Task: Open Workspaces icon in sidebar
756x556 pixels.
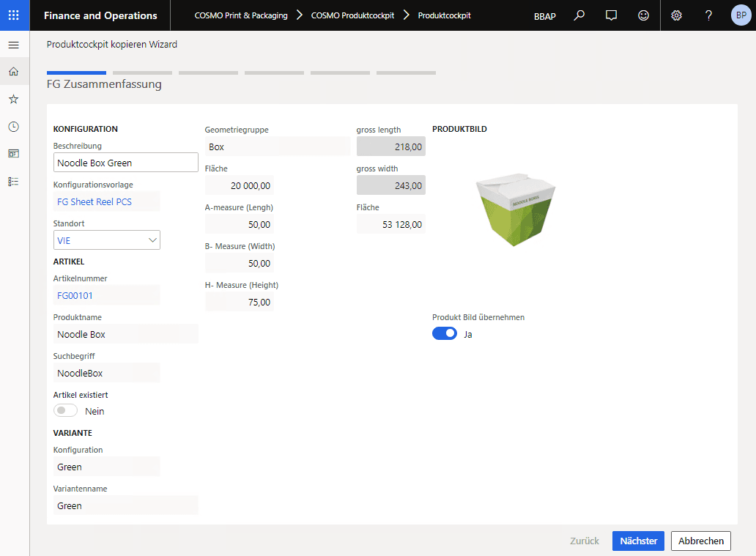Action: 13,154
